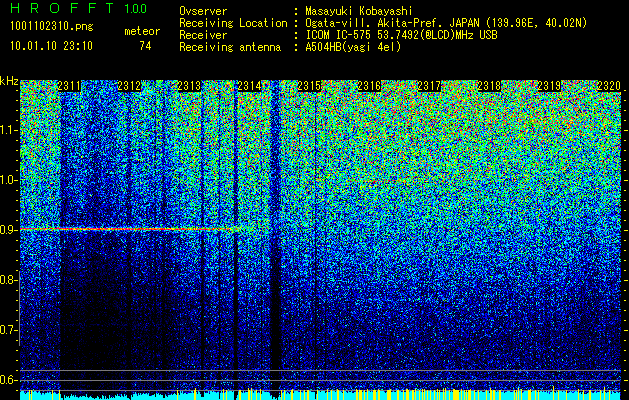
Task: Click the 'meteor' label
Action: (x=142, y=31)
